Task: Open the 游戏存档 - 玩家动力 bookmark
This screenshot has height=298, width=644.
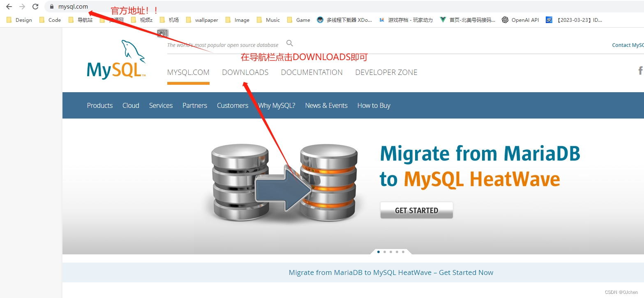Action: pyautogui.click(x=406, y=20)
